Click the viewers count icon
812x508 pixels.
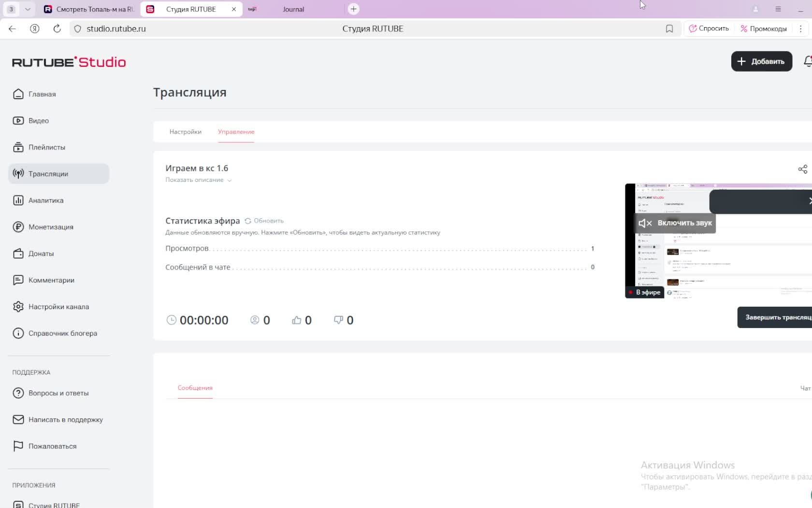pyautogui.click(x=255, y=320)
